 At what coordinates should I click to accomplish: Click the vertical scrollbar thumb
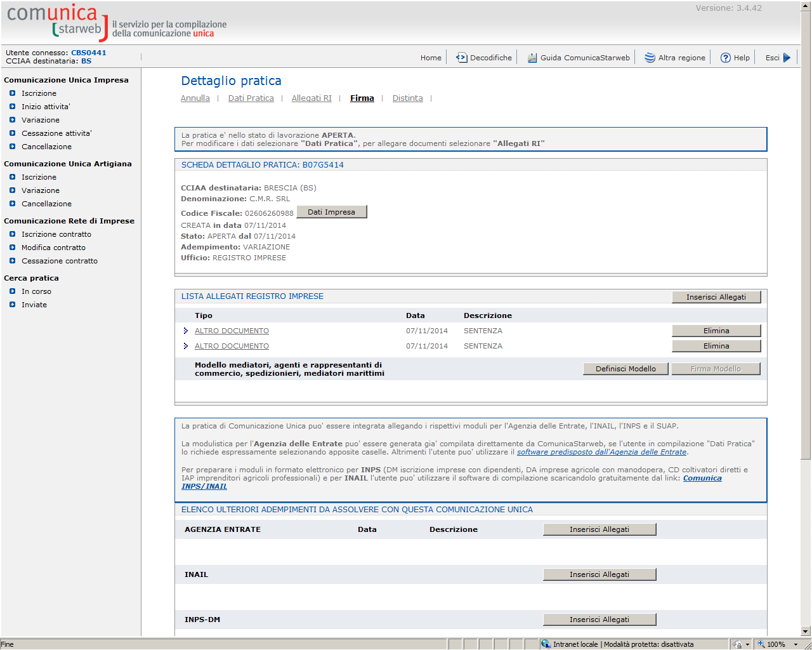click(x=806, y=235)
